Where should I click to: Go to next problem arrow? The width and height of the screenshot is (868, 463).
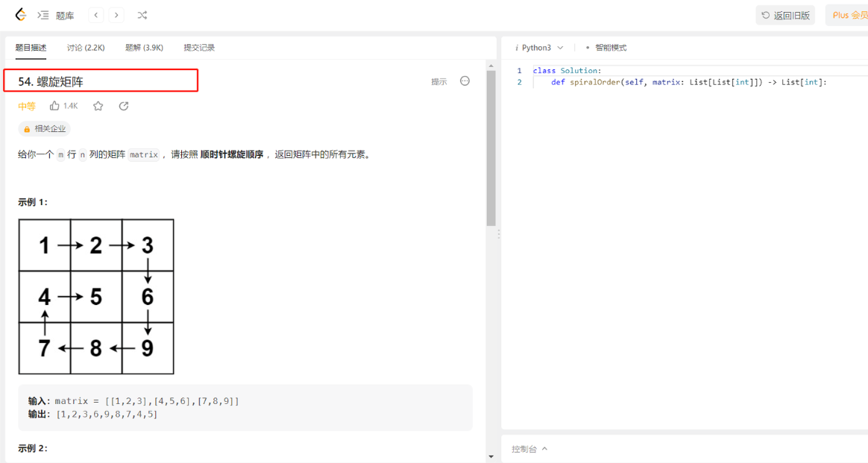click(117, 14)
